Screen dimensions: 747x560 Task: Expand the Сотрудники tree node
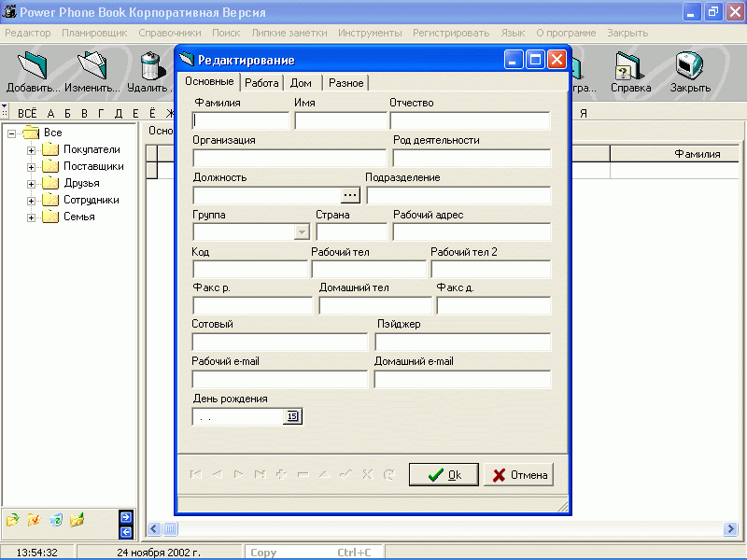point(31,201)
